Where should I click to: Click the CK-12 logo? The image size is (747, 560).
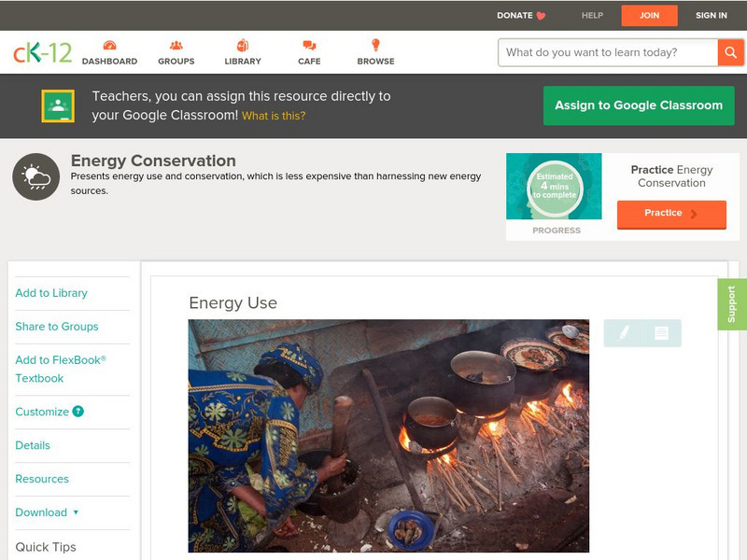[42, 52]
